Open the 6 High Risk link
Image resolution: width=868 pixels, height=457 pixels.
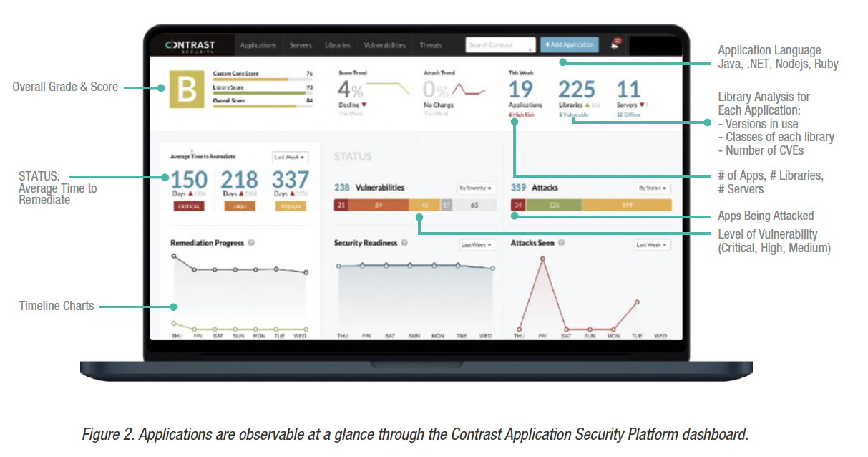[522, 115]
